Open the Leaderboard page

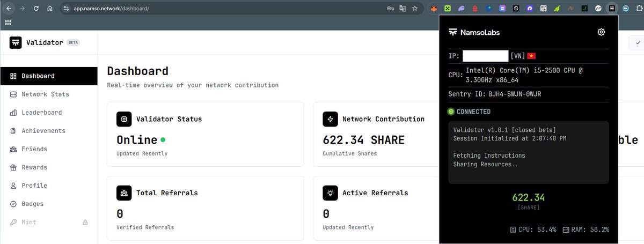[x=49, y=113]
